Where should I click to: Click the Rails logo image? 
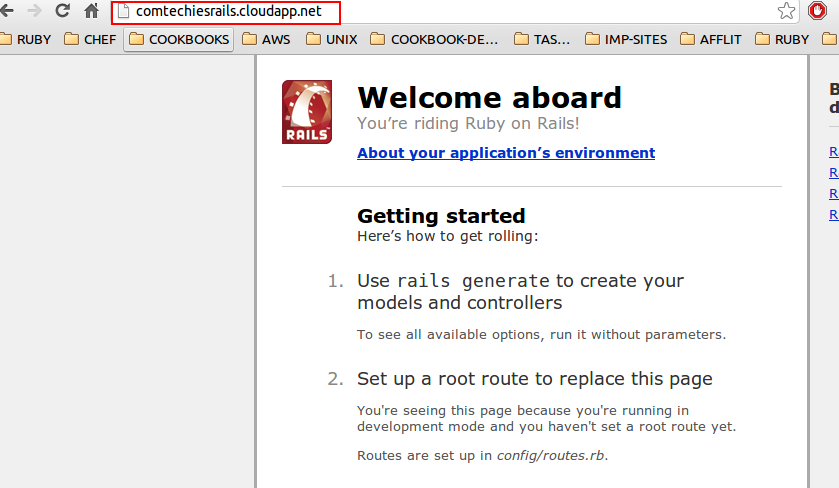[307, 112]
